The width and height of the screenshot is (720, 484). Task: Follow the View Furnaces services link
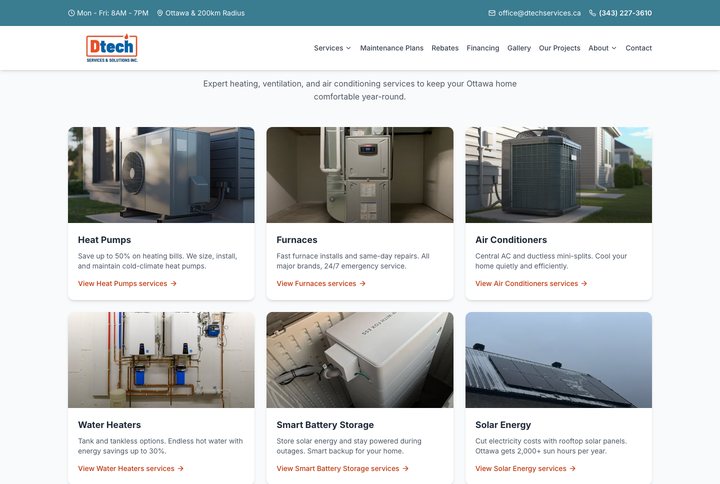[321, 284]
